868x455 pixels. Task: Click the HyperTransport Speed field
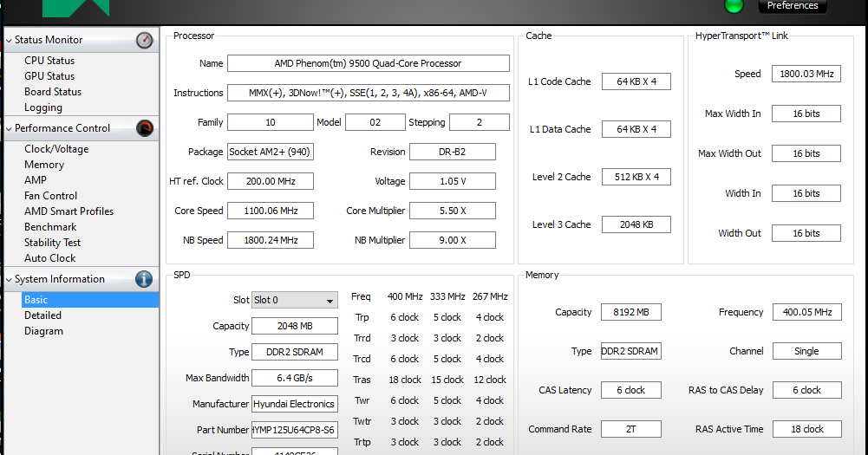[806, 74]
